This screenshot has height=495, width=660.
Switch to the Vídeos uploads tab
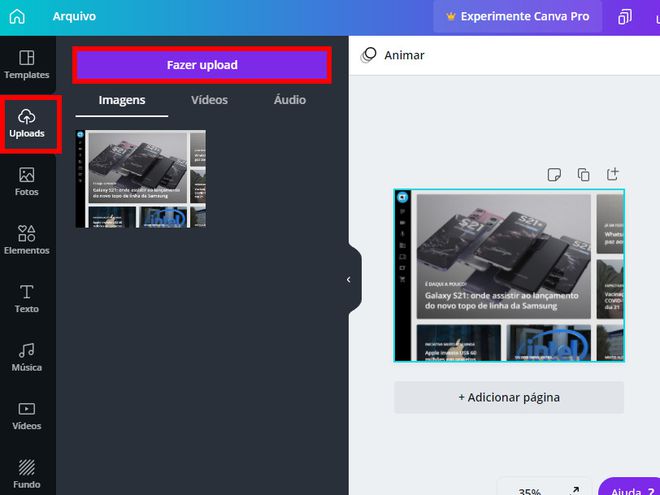click(x=209, y=100)
